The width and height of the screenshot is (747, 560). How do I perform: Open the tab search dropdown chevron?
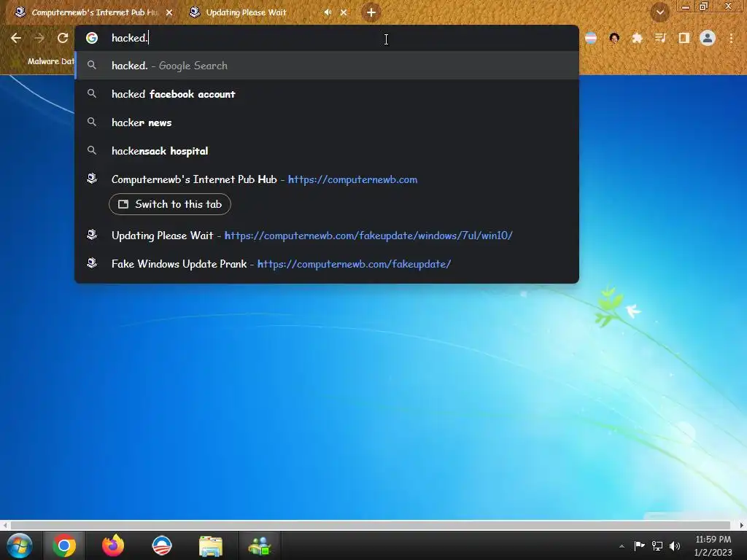659,12
